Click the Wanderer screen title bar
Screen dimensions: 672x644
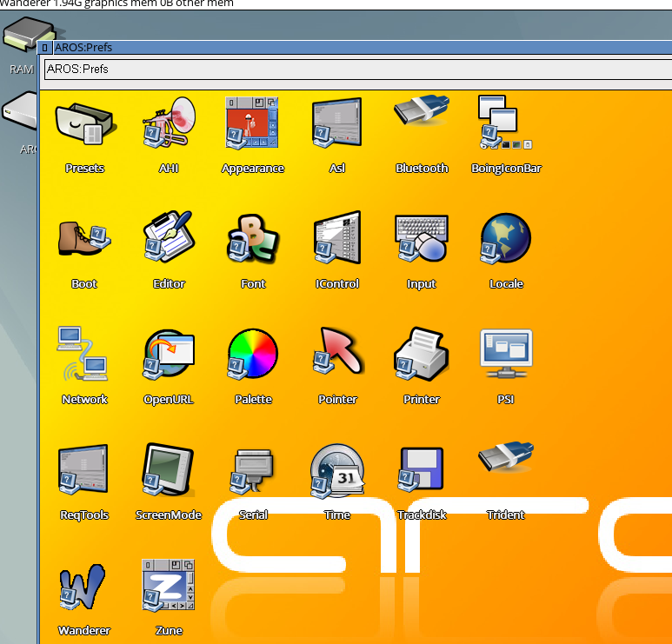336,4
